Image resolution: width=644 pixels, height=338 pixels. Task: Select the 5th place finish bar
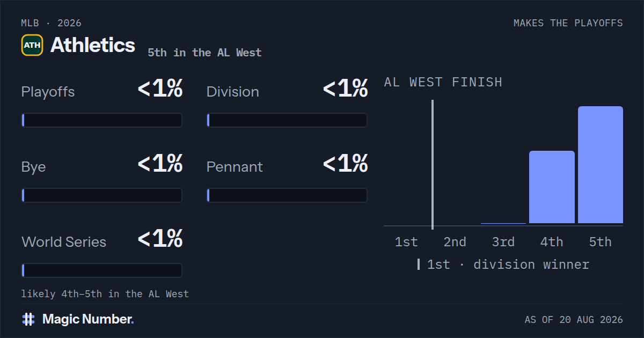601,165
